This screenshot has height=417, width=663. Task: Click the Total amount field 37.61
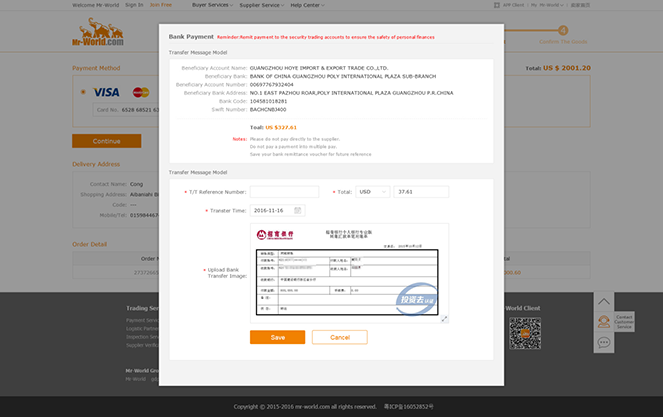[x=421, y=192]
